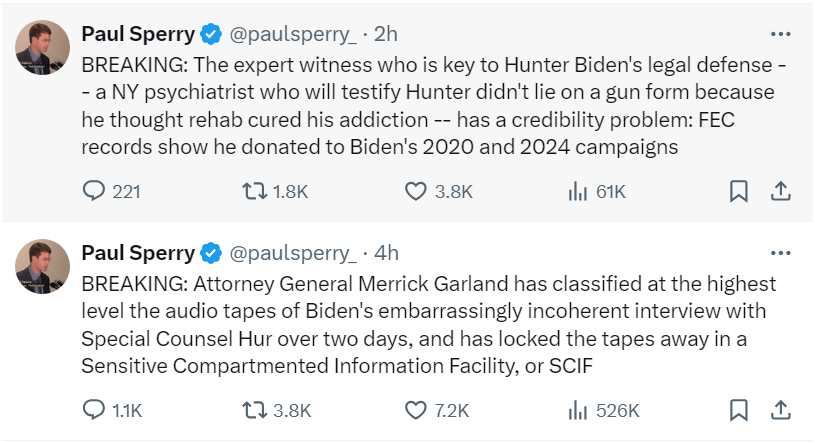Click Paul Sperry's avatar on the first tweet
The height and width of the screenshot is (443, 815).
coord(43,46)
